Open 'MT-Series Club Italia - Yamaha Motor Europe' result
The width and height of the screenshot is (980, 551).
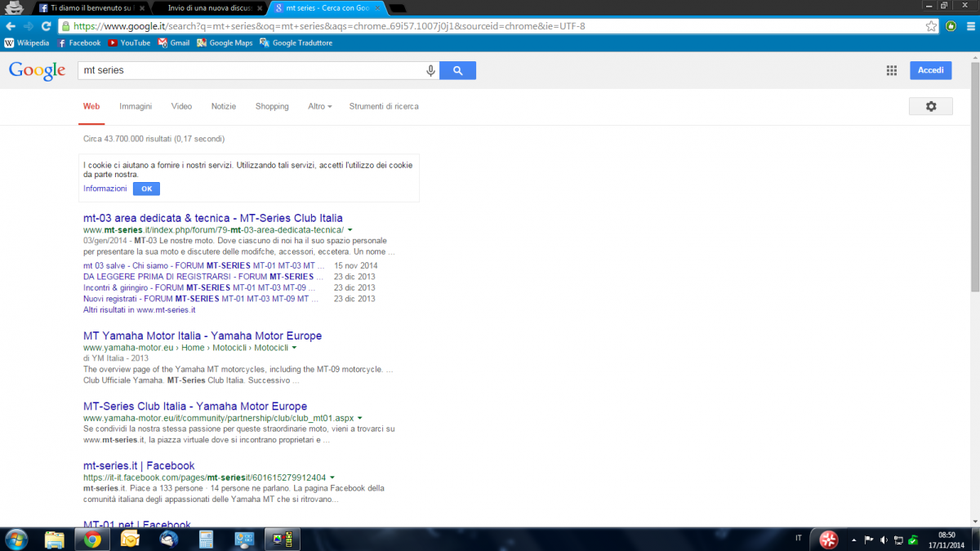pyautogui.click(x=195, y=407)
